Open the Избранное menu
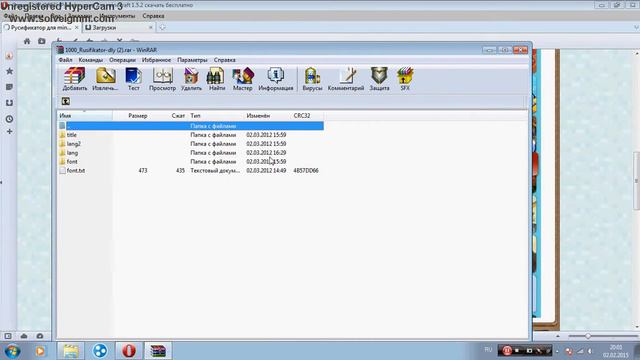 click(x=156, y=60)
